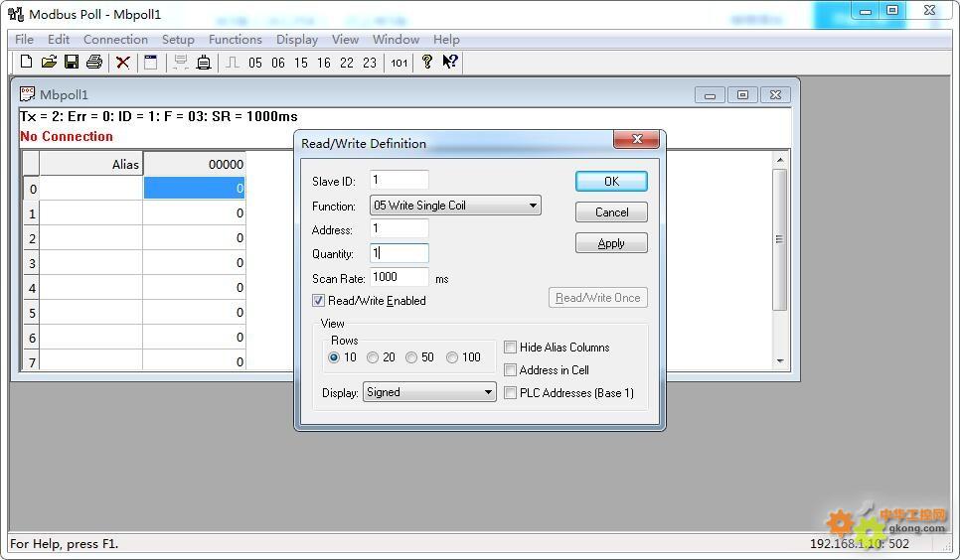The image size is (960, 560).
Task: Click the 22 function toolbar button
Action: pos(347,63)
